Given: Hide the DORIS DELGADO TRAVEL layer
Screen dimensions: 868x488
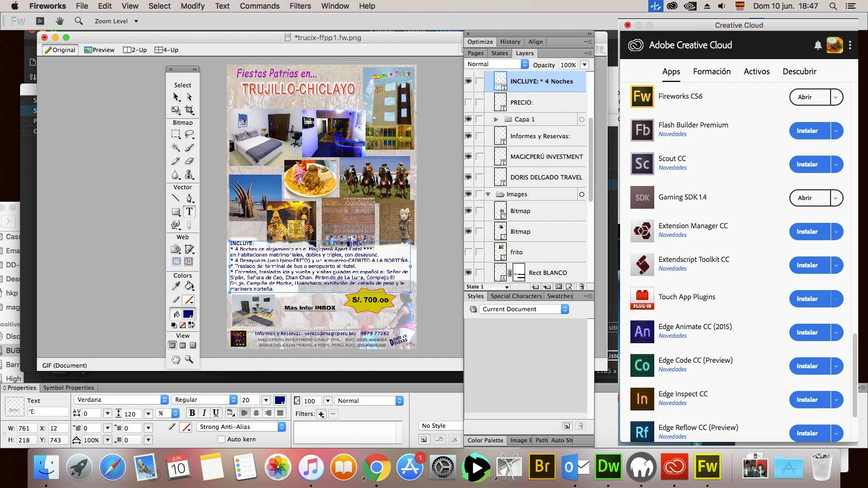Looking at the screenshot, I should pyautogui.click(x=468, y=177).
